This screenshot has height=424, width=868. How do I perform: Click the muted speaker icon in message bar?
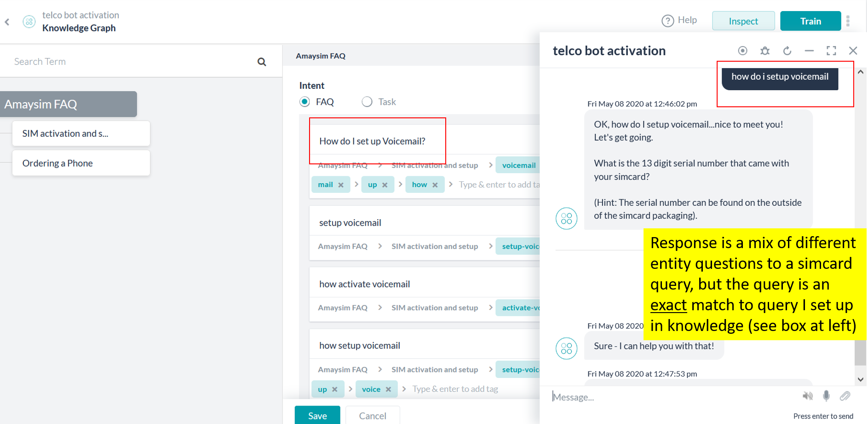[807, 396]
